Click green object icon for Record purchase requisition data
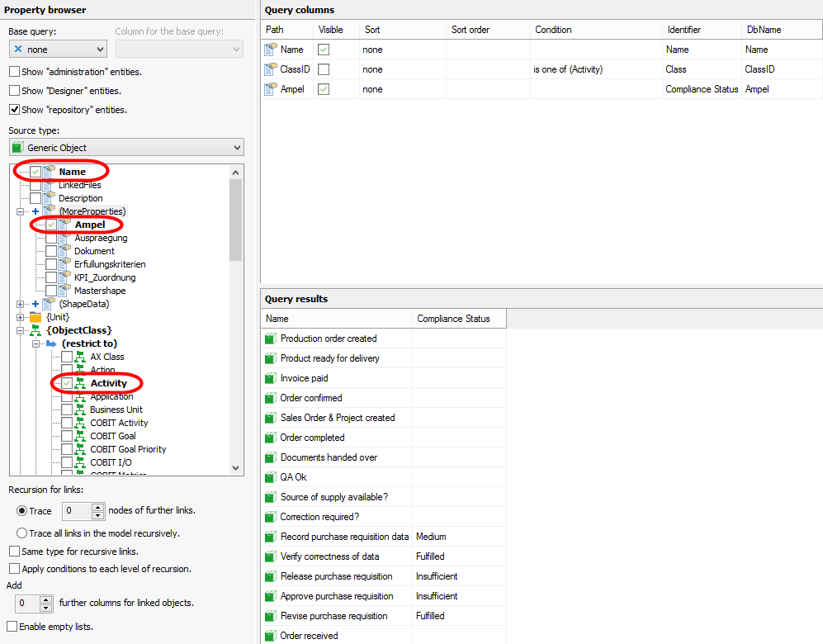Viewport: 823px width, 644px height. [270, 537]
